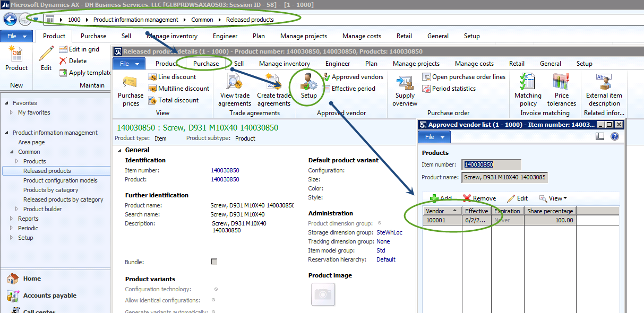Open Home module in navigation pane
The image size is (644, 313).
[32, 279]
